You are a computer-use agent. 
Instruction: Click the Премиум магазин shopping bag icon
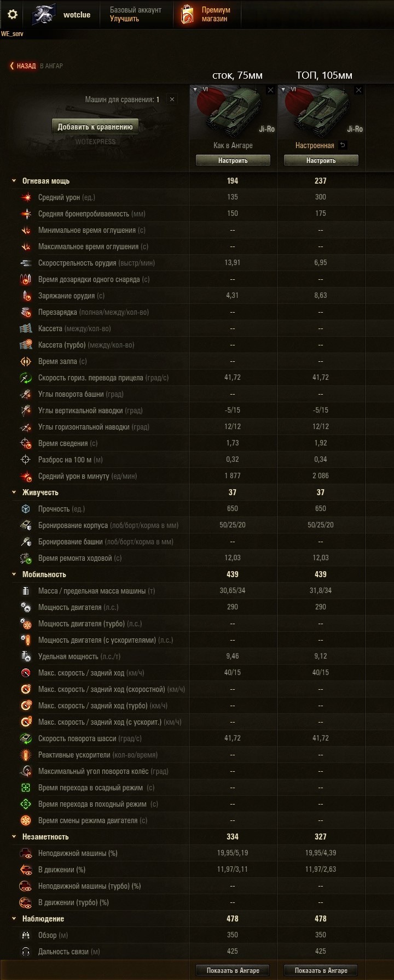pos(187,15)
